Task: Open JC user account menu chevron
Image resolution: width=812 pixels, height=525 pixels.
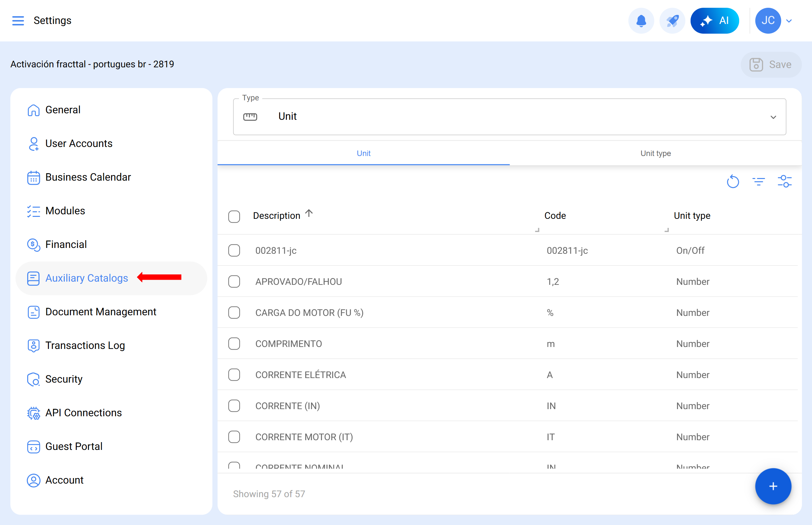Action: pos(789,21)
